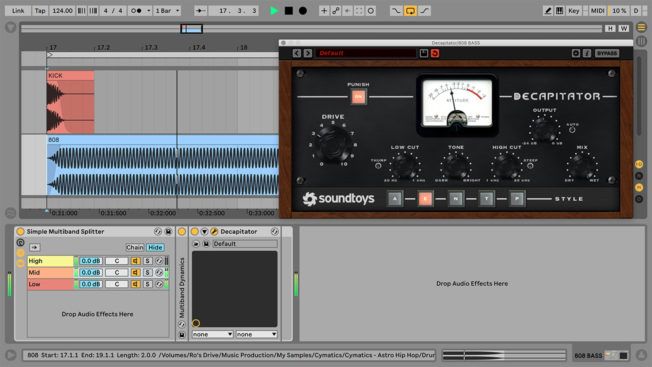Solo the Mid chain
The width and height of the screenshot is (652, 367).
(147, 273)
